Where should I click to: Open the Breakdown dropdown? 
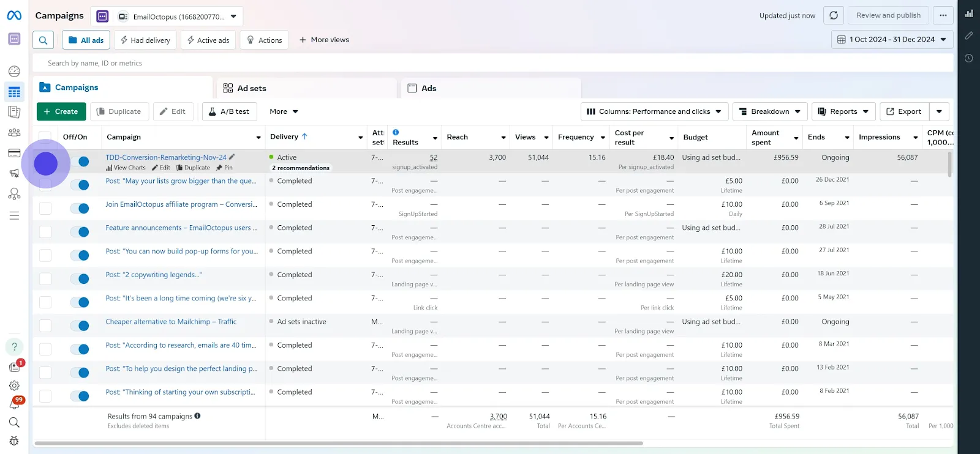point(770,111)
